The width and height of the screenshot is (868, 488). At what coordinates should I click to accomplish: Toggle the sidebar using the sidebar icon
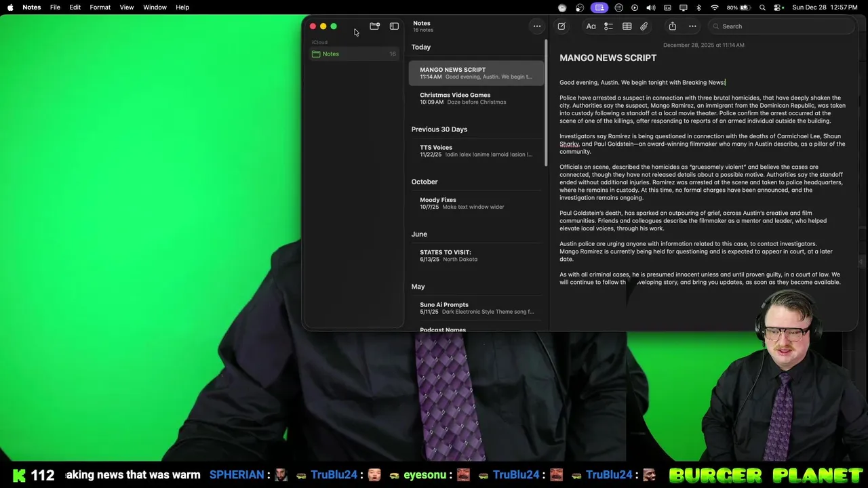tap(395, 26)
